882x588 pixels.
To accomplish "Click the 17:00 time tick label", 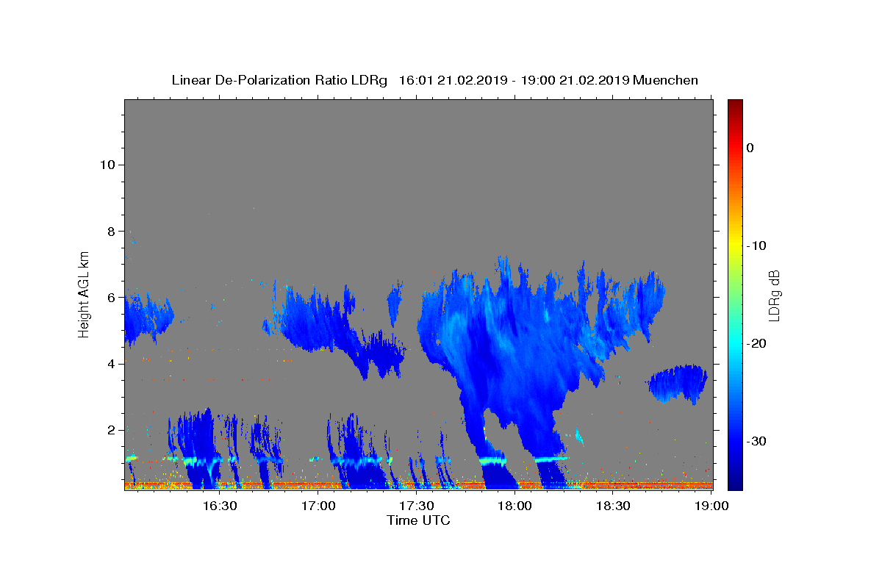I will coord(318,506).
